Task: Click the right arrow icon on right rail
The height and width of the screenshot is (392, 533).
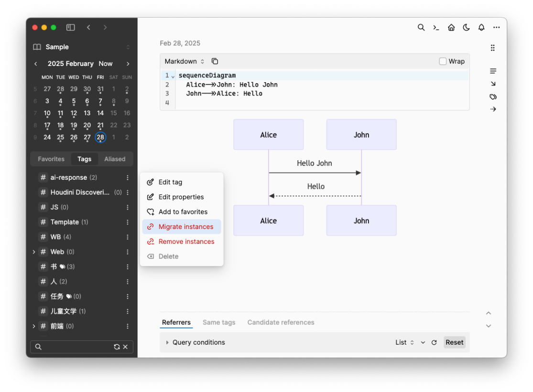Action: [493, 109]
